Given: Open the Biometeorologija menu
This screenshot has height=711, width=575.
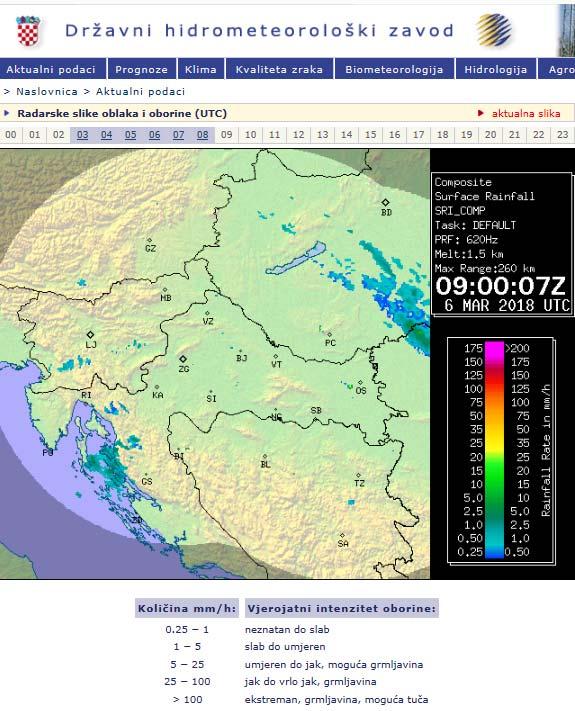Looking at the screenshot, I should tap(394, 69).
